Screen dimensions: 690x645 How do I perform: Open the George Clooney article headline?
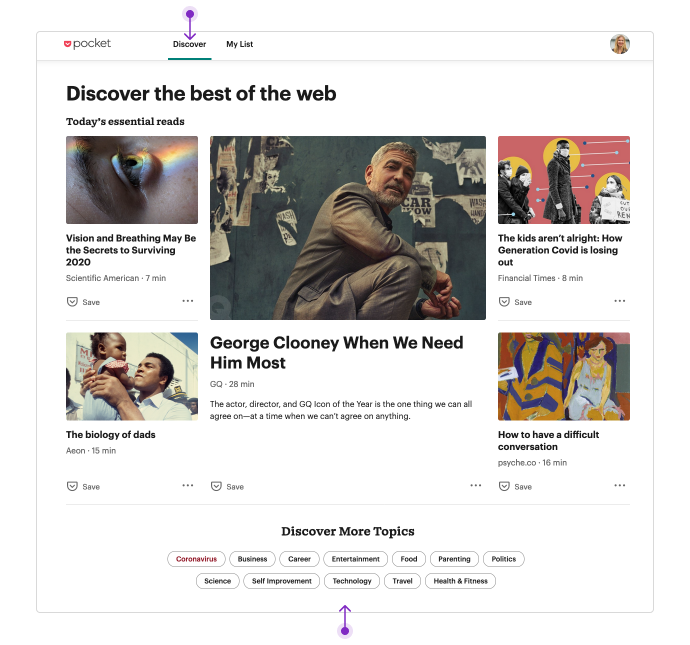point(336,352)
